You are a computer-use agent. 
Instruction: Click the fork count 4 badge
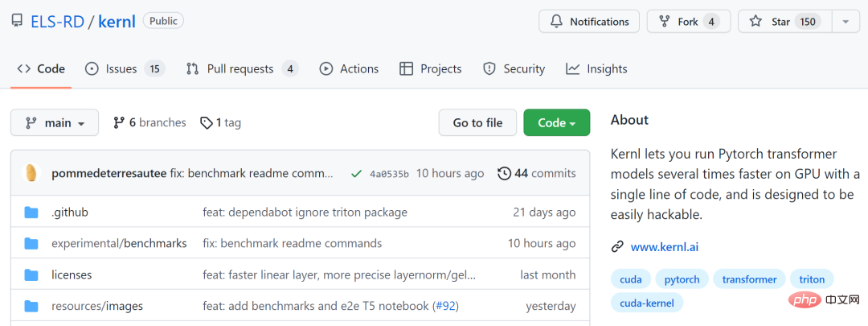(711, 22)
